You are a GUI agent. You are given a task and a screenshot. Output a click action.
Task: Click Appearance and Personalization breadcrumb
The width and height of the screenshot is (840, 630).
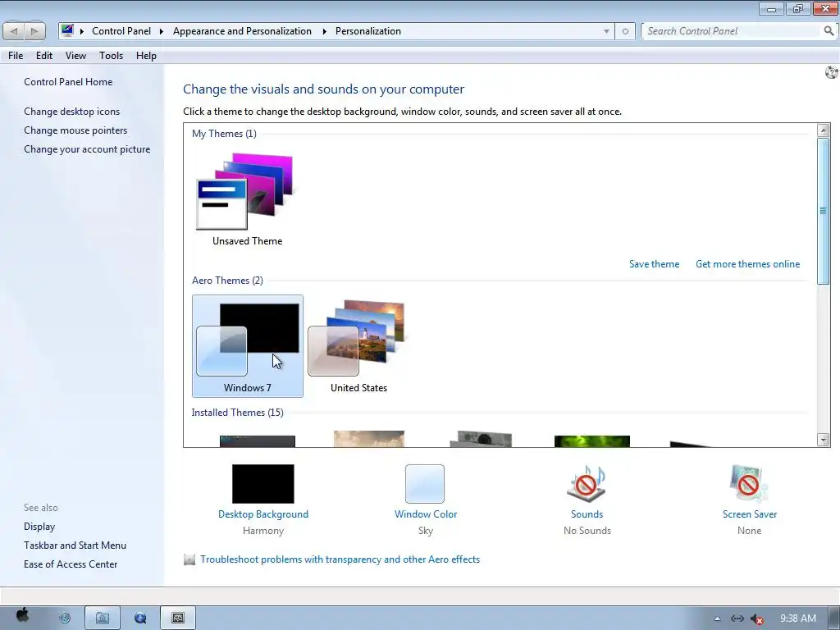242,31
